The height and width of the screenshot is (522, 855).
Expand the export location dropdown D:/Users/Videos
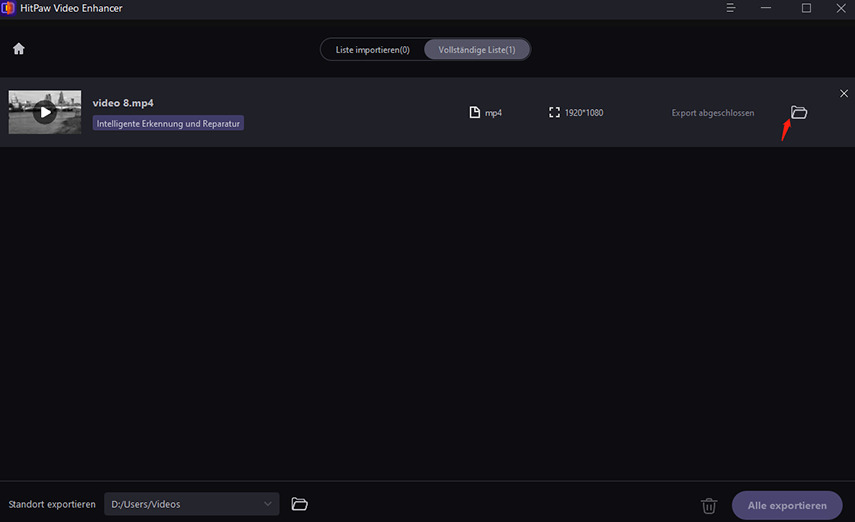click(x=268, y=504)
